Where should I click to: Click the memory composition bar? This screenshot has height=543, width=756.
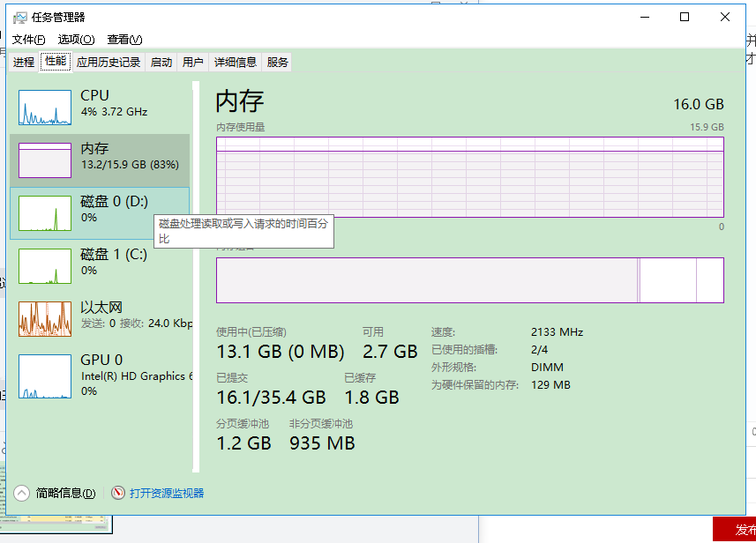pos(469,280)
